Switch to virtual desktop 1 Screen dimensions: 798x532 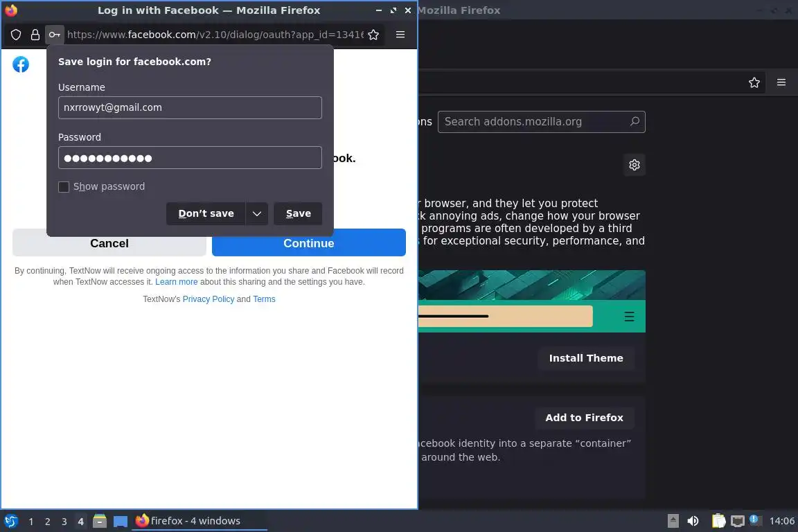(31, 522)
